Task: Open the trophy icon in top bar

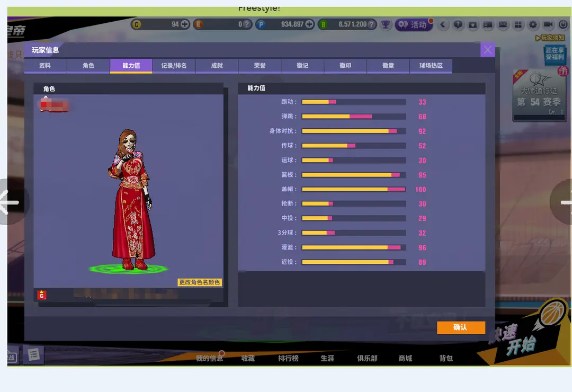Action: tap(385, 24)
